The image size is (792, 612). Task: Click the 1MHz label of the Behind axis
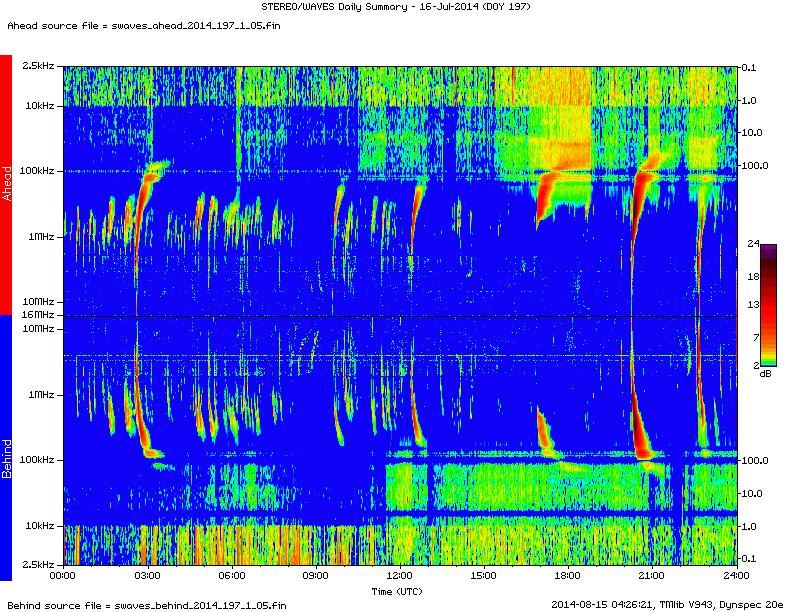point(41,395)
